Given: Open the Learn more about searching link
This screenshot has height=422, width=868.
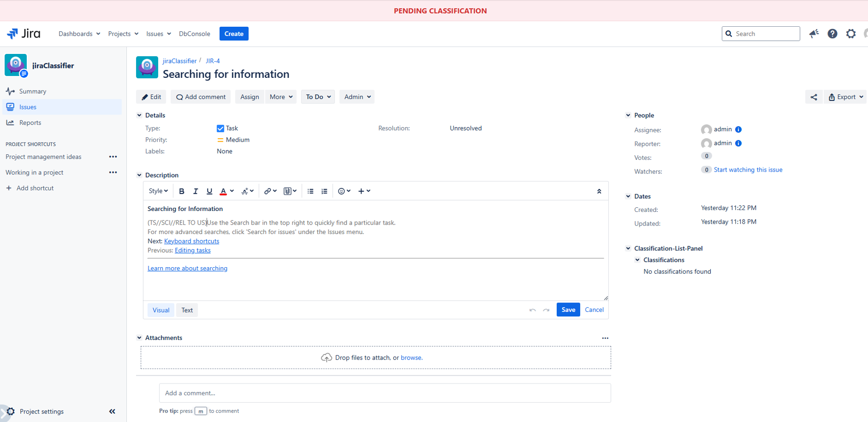Looking at the screenshot, I should click(x=187, y=268).
